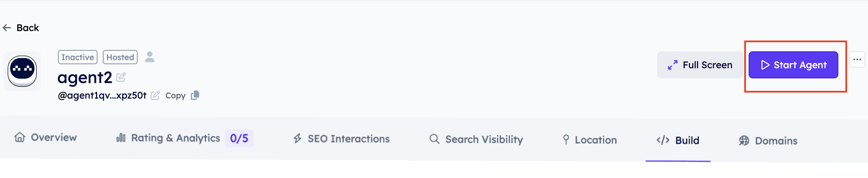868x178 pixels.
Task: Go to SEO Interactions tab
Action: (341, 139)
